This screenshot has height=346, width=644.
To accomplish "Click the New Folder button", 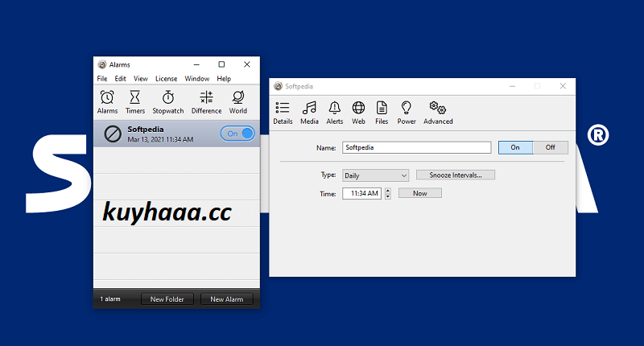I will click(x=167, y=299).
